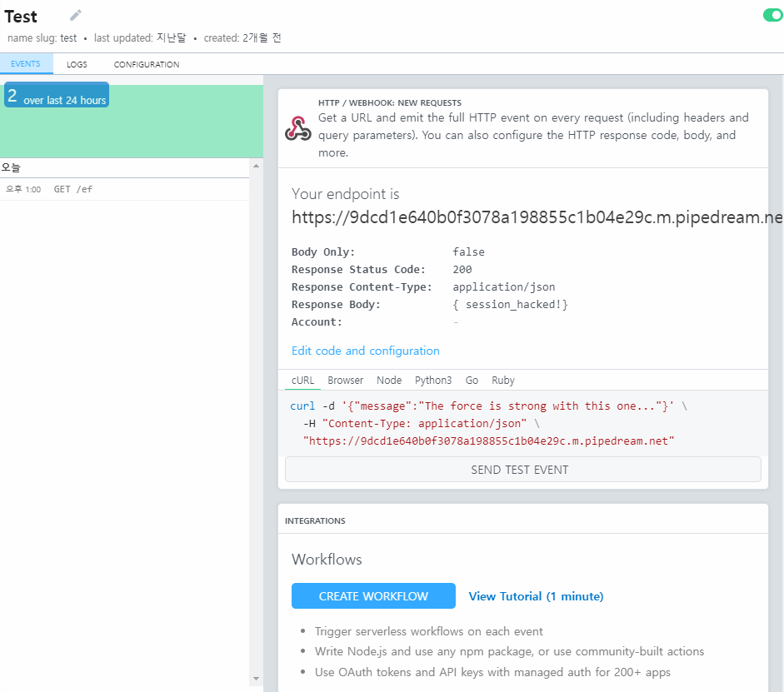784x692 pixels.
Task: Click the Response Body value session_hacked
Action: tap(511, 304)
